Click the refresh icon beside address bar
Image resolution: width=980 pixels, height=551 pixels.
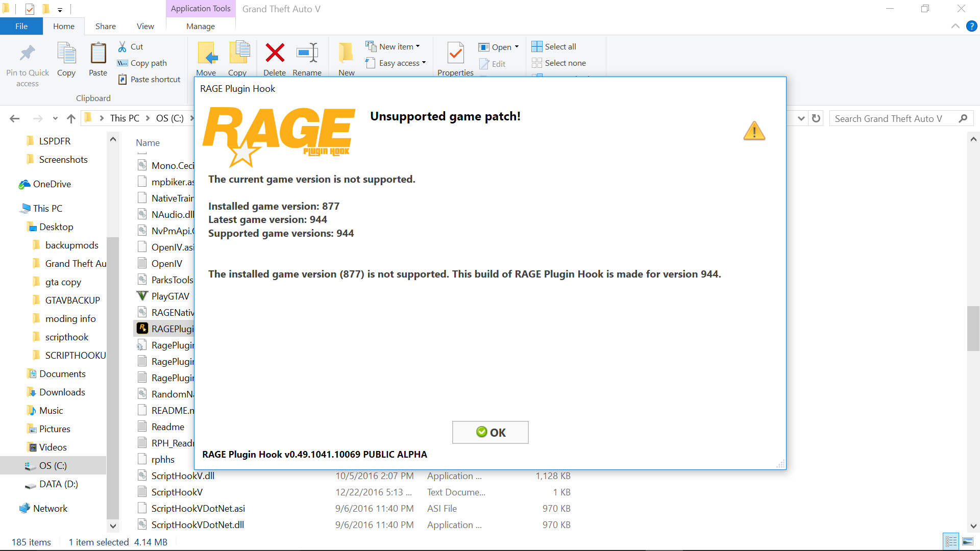[816, 118]
